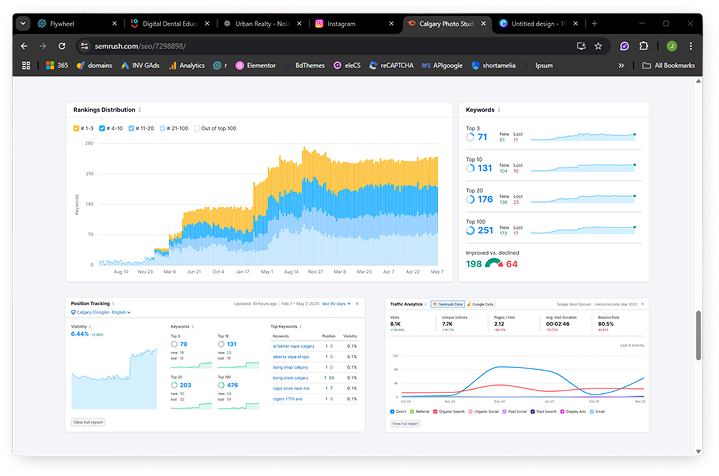
Task: Go forward to the next page
Action: (43, 46)
